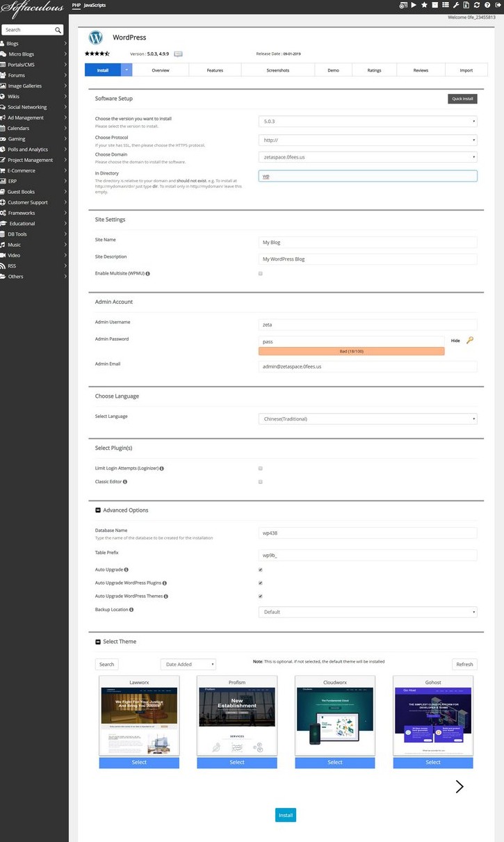This screenshot has width=504, height=842.
Task: Click the task list icon in top toolbar
Action: click(x=446, y=5)
